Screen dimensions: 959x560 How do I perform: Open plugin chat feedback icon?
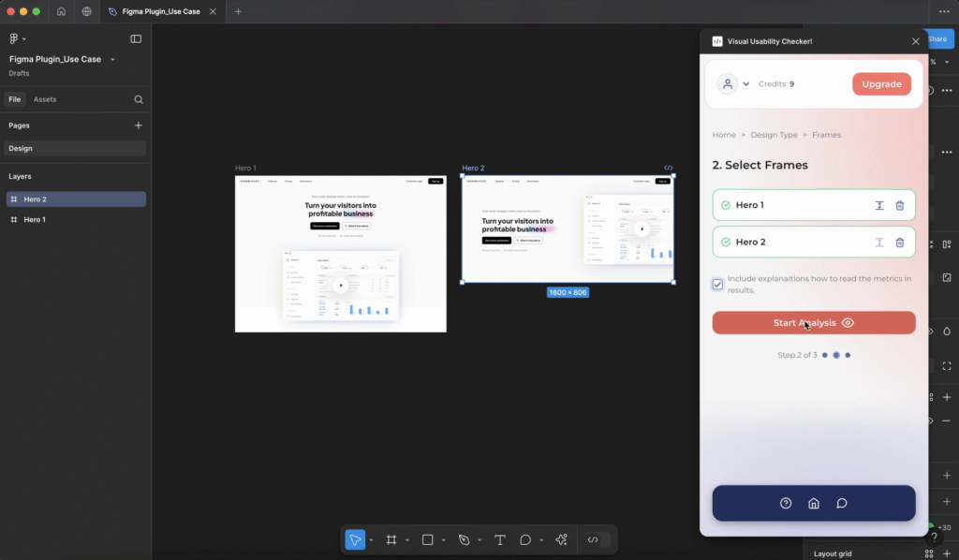point(842,503)
